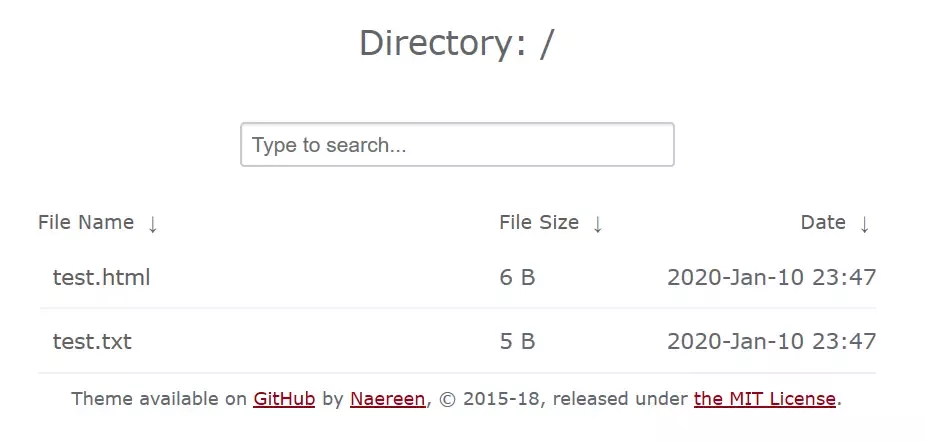Sort listing by the File Size header
The height and width of the screenshot is (442, 926).
tap(539, 223)
